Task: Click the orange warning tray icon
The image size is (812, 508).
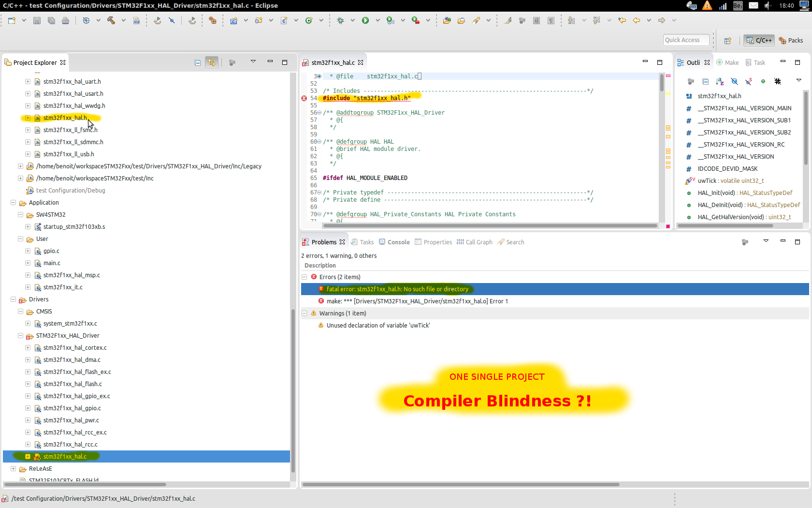Action: coord(707,5)
